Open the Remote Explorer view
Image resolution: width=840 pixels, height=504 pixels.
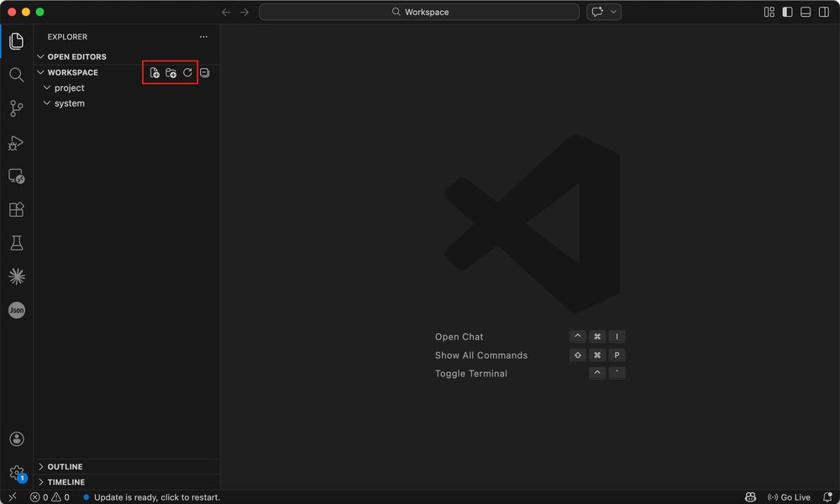click(16, 176)
